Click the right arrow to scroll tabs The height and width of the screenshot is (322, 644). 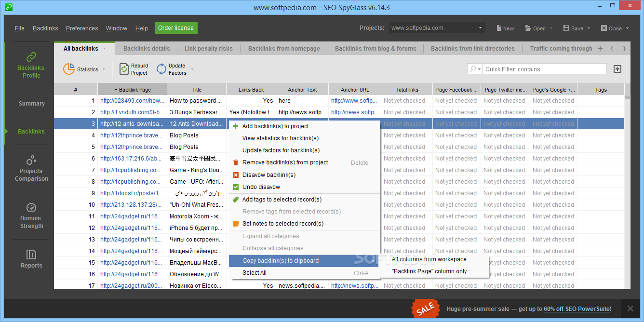tap(624, 49)
